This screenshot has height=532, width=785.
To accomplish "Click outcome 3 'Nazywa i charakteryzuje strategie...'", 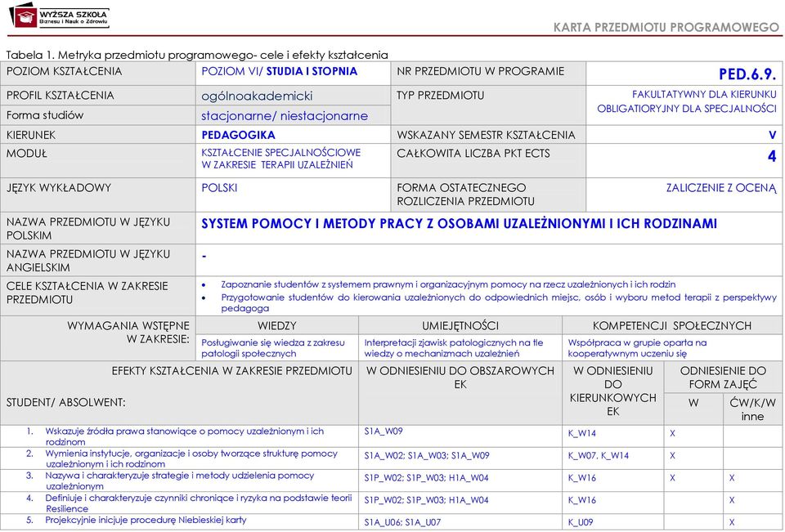I will (x=179, y=481).
